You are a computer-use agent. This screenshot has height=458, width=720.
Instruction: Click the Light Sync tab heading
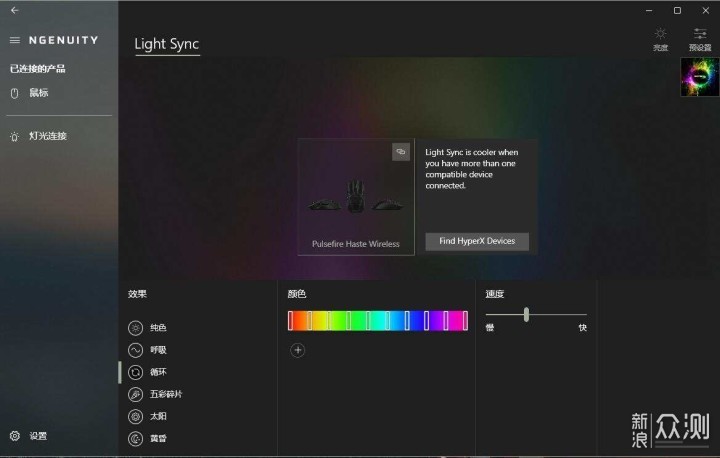167,44
